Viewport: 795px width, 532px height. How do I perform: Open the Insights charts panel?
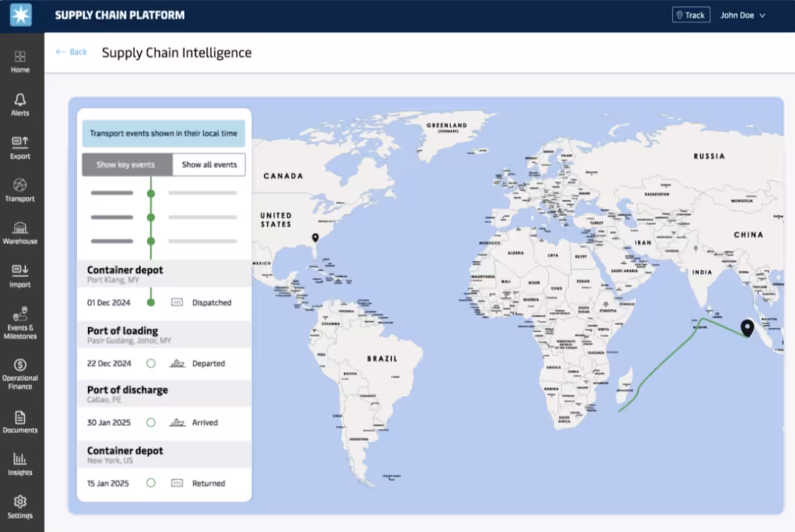pos(21,463)
